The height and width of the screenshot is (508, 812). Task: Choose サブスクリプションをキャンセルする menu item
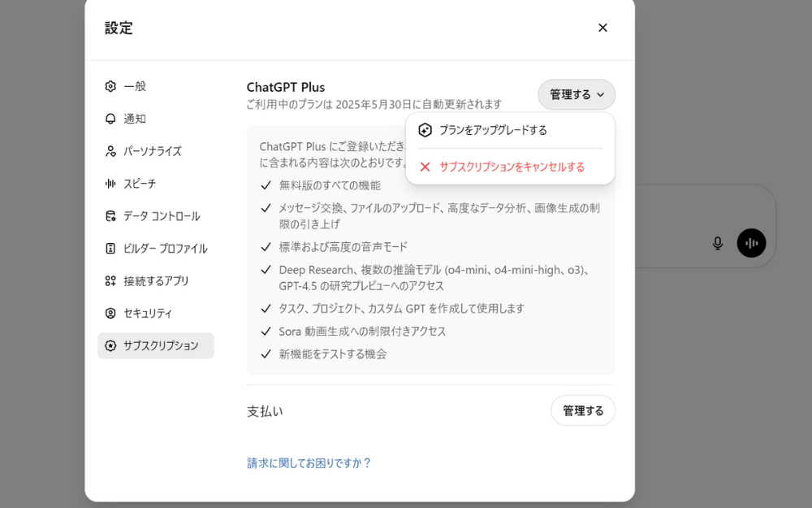[510, 167]
